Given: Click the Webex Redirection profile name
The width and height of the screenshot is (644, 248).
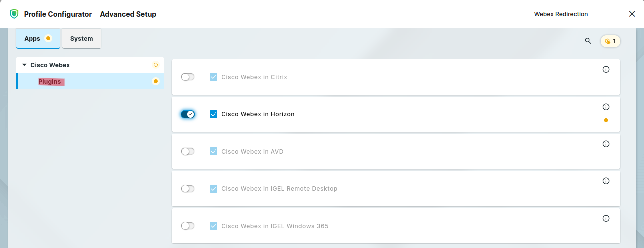Looking at the screenshot, I should (561, 14).
